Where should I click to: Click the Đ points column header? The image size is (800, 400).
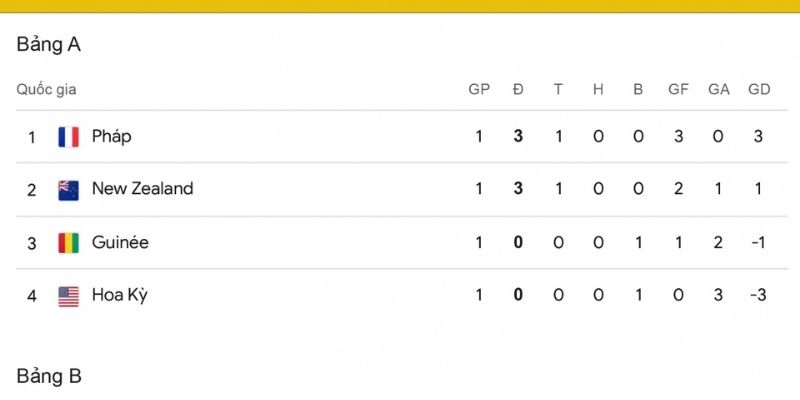pos(518,89)
